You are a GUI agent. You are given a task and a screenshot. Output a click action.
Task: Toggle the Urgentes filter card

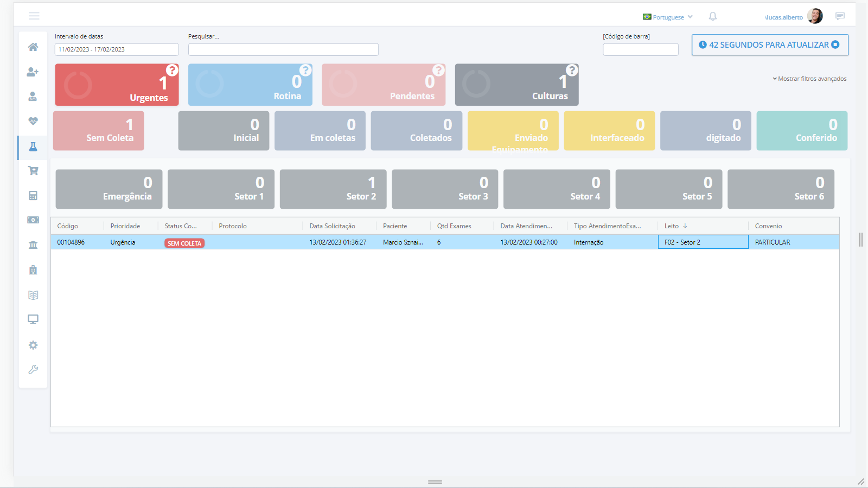click(117, 85)
